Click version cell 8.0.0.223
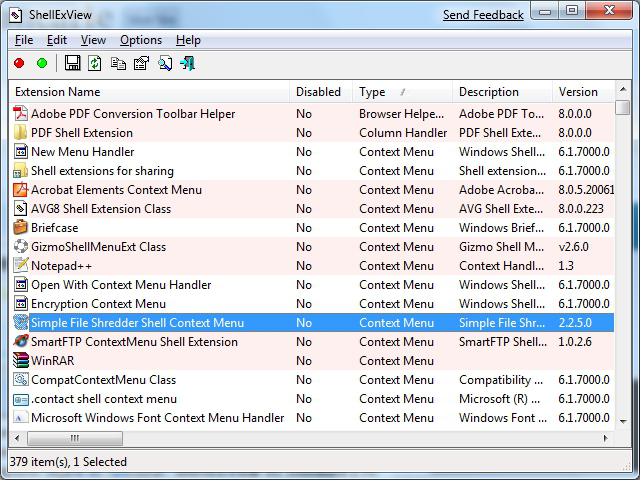The height and width of the screenshot is (481, 642). click(x=581, y=209)
